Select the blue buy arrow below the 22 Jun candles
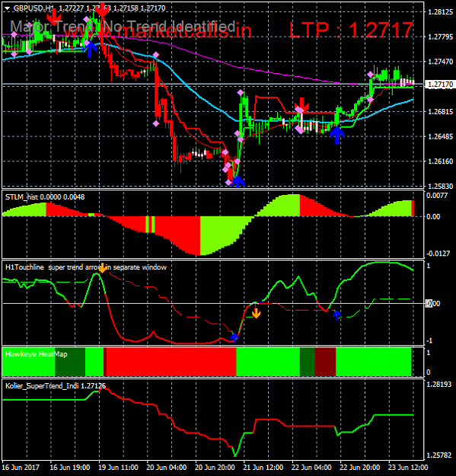The height and width of the screenshot is (476, 456). pos(336,135)
